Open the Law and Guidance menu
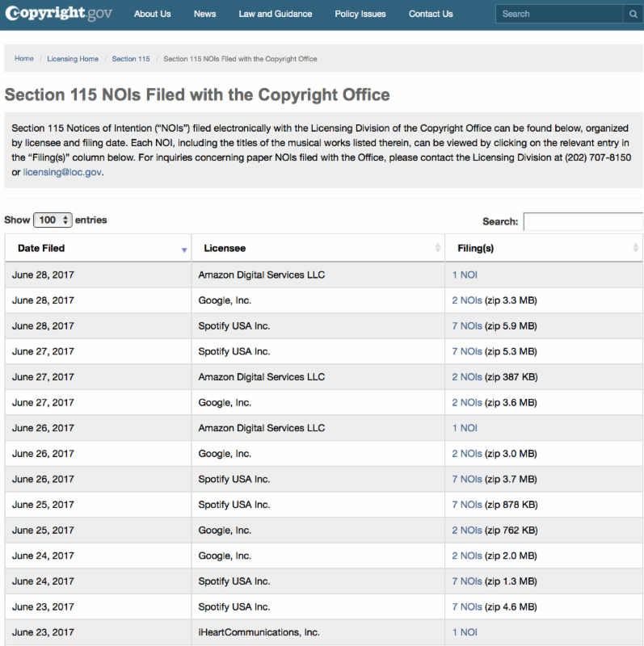Viewport: 644px width, 646px height. (x=276, y=14)
